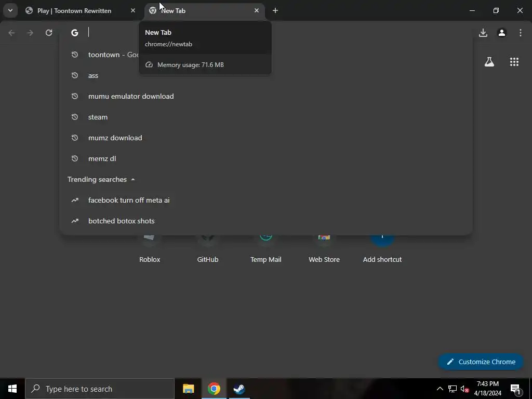The width and height of the screenshot is (532, 399).
Task: Open the Temp Mail shortcut
Action: [265, 249]
